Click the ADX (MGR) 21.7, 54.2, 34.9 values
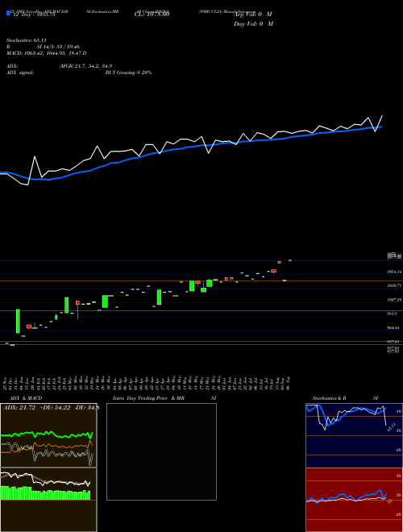 click(85, 66)
